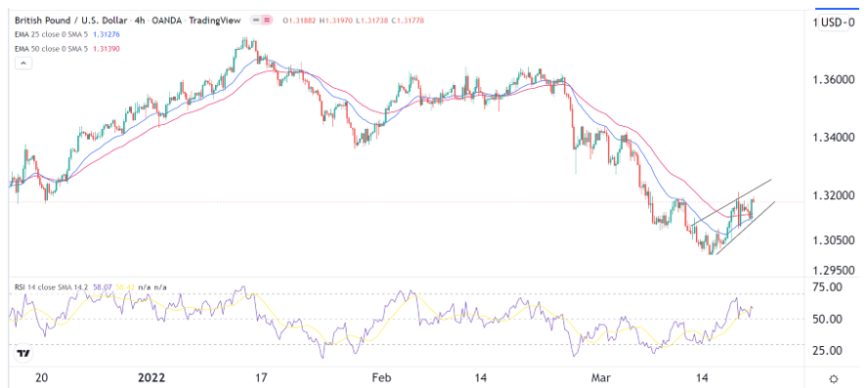Click the 75.00 RSI scale label

[x=829, y=287]
